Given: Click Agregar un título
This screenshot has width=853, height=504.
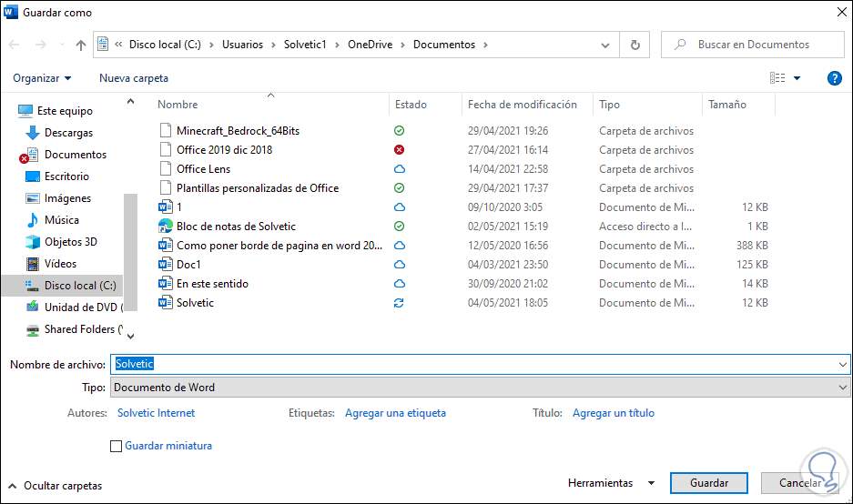Looking at the screenshot, I should point(614,413).
